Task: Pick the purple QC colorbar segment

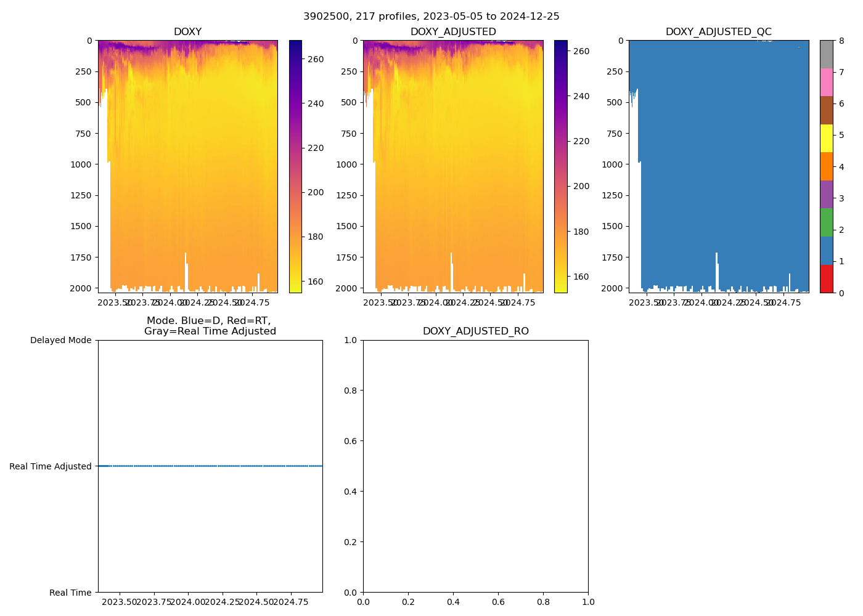Action: (x=826, y=194)
